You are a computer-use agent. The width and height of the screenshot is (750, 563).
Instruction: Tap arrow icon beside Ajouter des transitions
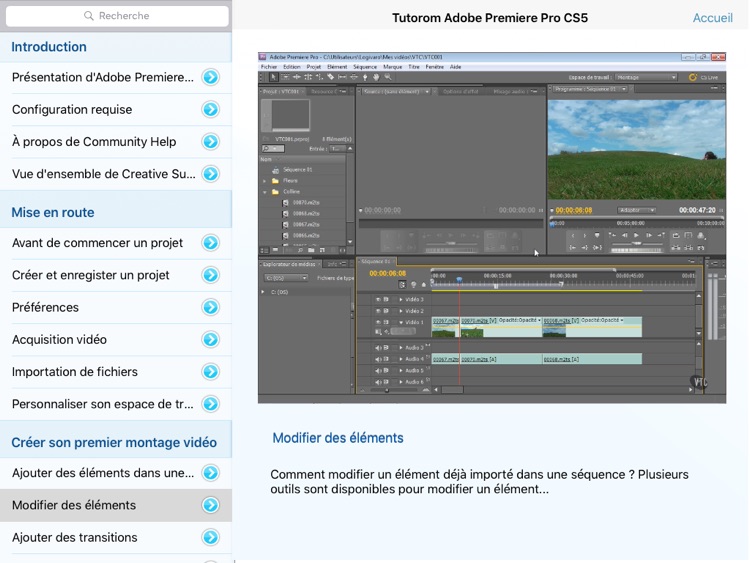[210, 537]
